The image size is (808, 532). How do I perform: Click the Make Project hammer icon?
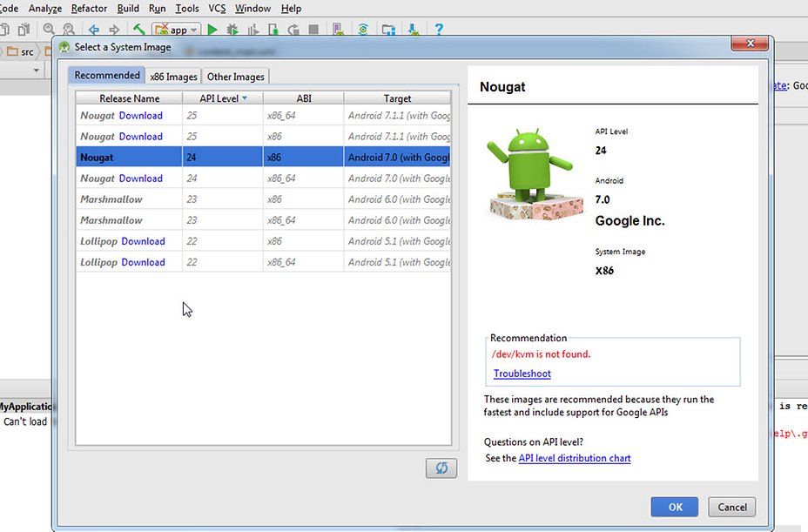(138, 30)
